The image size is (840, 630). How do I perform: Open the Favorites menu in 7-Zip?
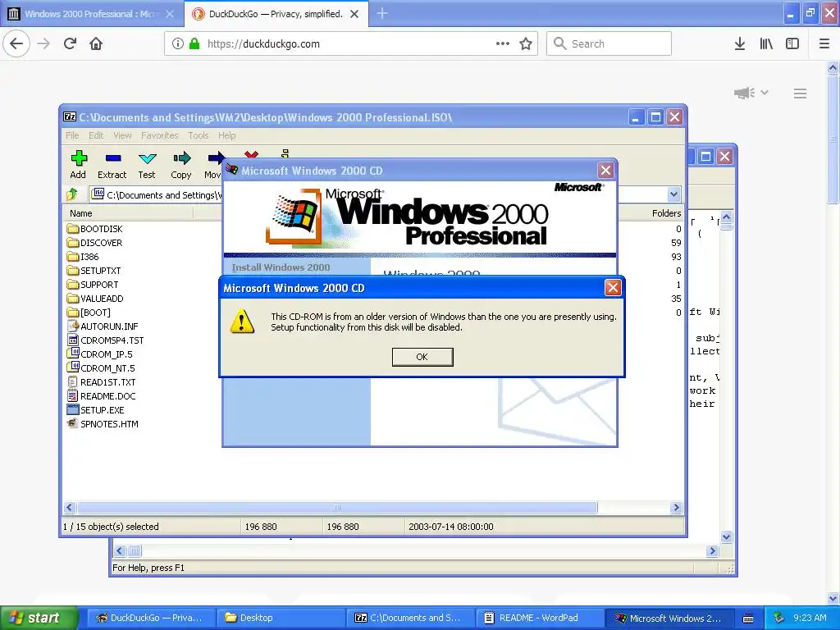tap(159, 135)
